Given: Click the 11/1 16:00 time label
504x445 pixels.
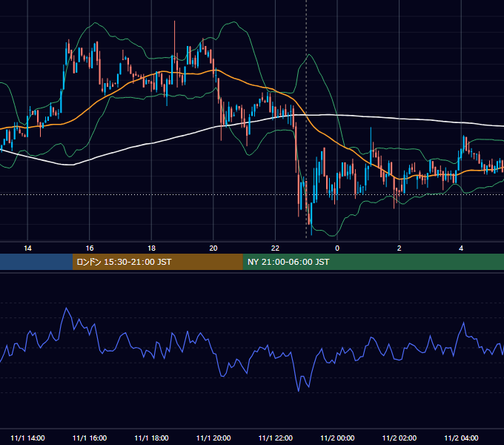Looking at the screenshot, I should (90, 438).
